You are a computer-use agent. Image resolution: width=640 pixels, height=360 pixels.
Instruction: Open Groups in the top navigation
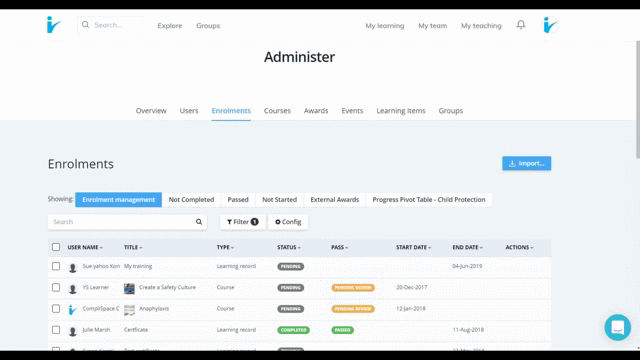(208, 25)
